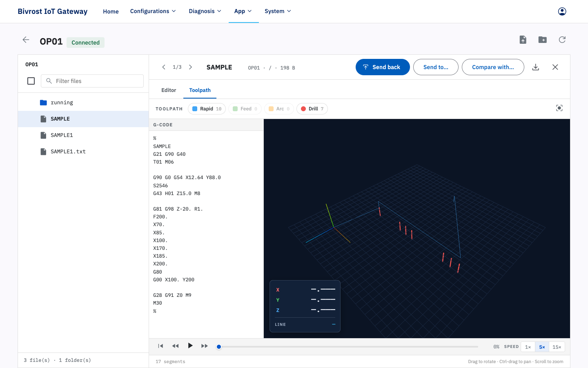
Task: Expand the App menu
Action: (x=243, y=11)
